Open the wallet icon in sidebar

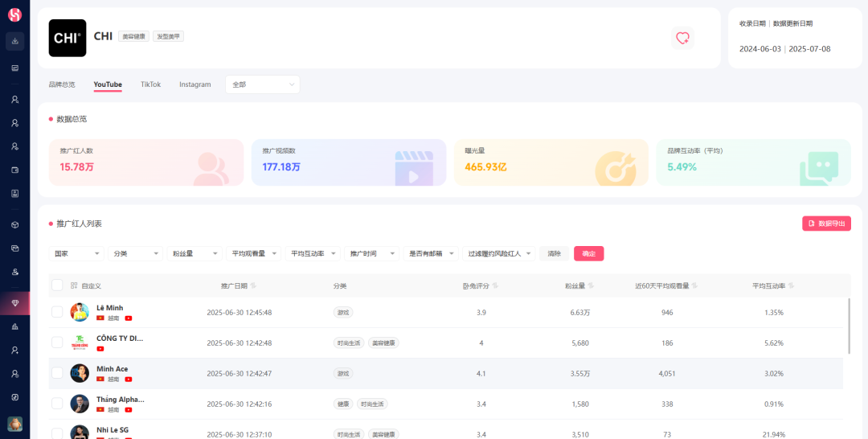[15, 170]
